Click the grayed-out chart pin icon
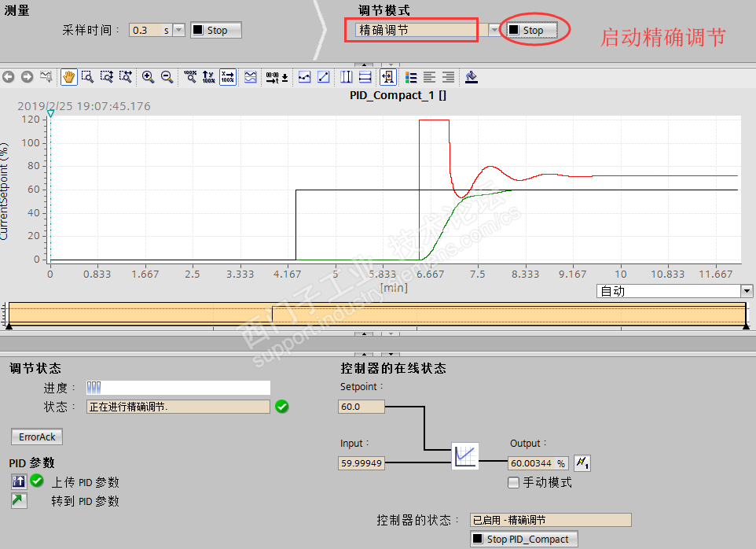The image size is (756, 549). tap(46, 77)
